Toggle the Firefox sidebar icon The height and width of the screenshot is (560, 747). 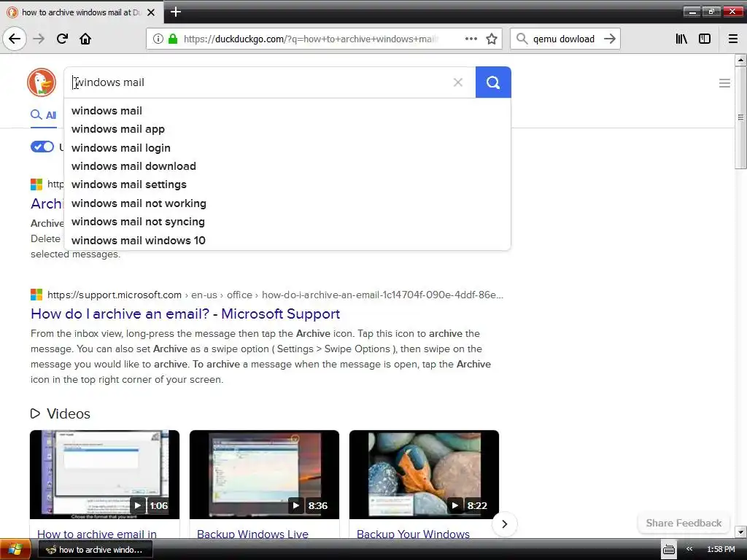pyautogui.click(x=705, y=39)
